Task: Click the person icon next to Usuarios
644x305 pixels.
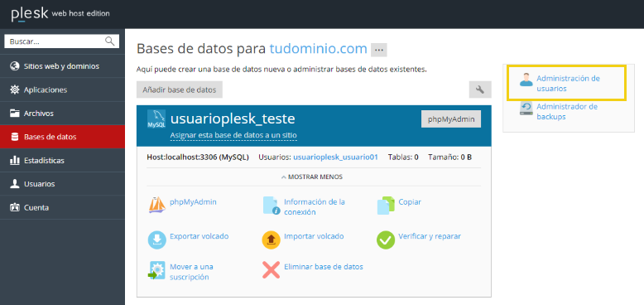Action: (x=15, y=184)
